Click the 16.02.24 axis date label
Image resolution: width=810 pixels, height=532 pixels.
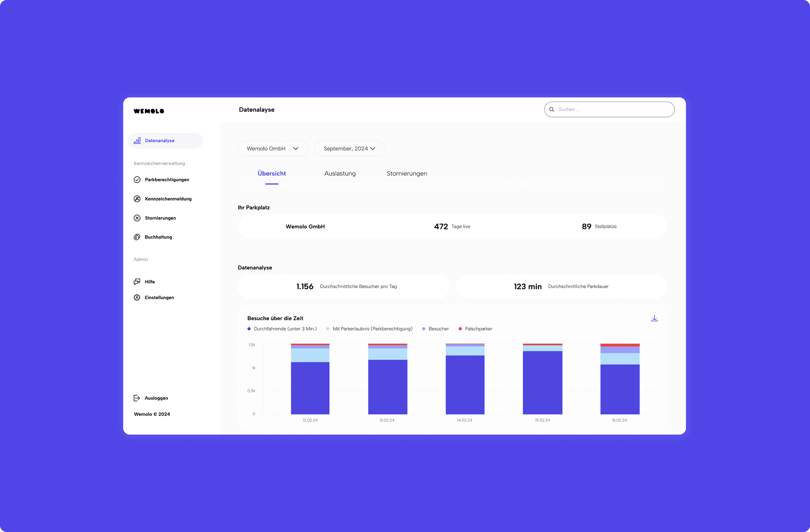[619, 420]
